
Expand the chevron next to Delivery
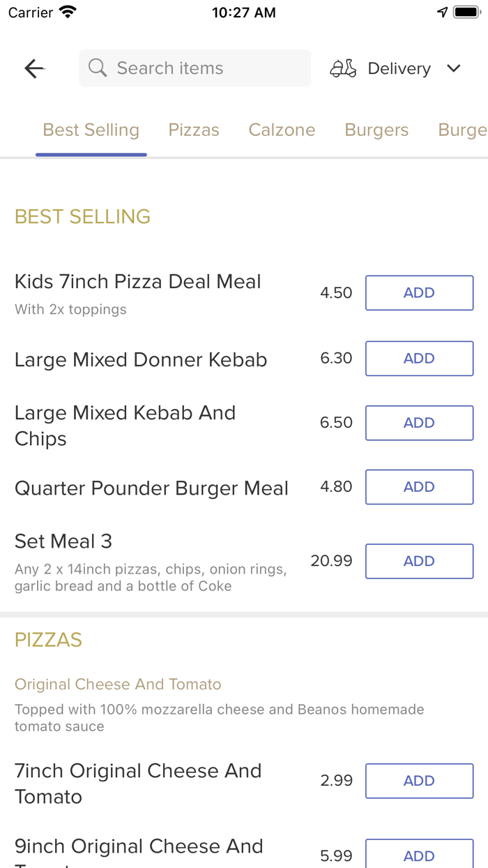pos(454,68)
